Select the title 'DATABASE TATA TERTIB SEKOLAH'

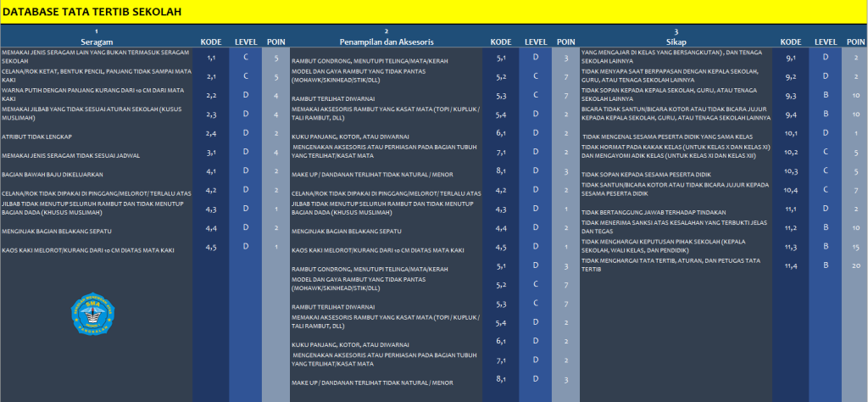tap(92, 12)
